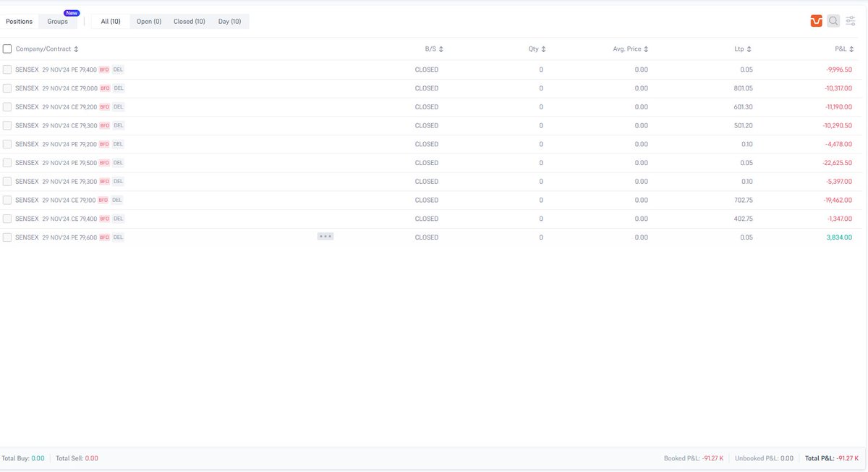Open SENSEX 29 NOV'24 PE 79,300 contract
Image resolution: width=868 pixels, height=472 pixels.
pyautogui.click(x=56, y=181)
